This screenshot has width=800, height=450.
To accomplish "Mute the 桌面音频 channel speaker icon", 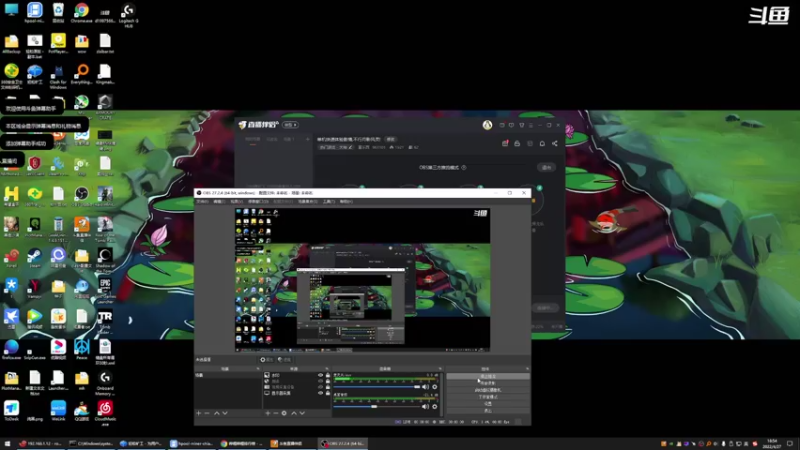I will pyautogui.click(x=426, y=407).
